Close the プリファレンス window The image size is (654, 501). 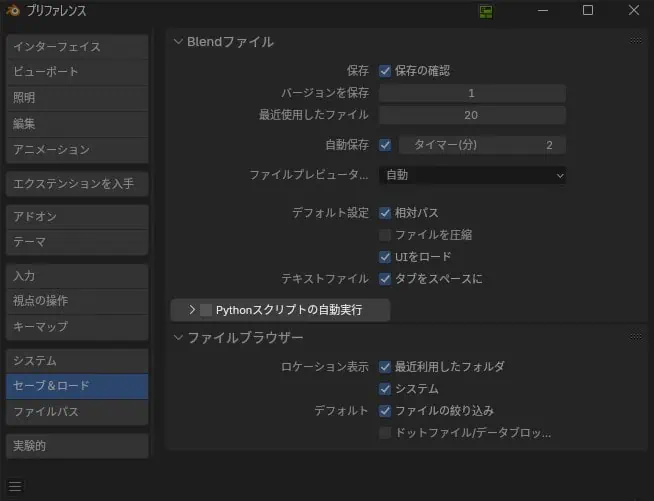[634, 10]
